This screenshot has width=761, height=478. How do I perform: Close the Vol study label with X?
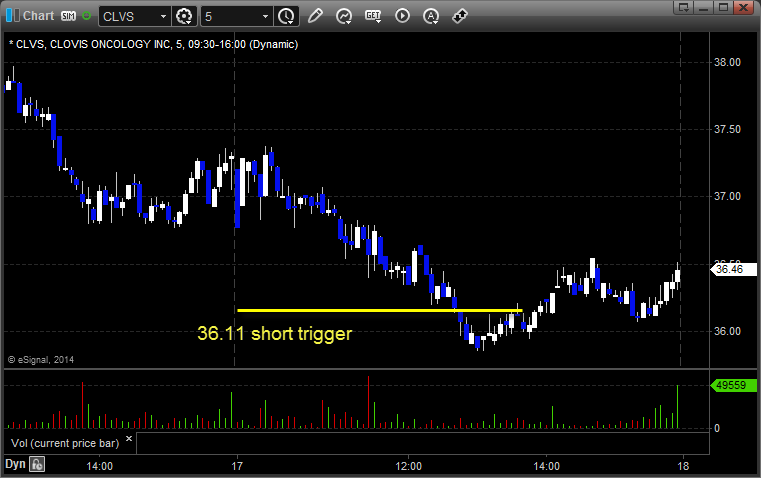point(129,439)
